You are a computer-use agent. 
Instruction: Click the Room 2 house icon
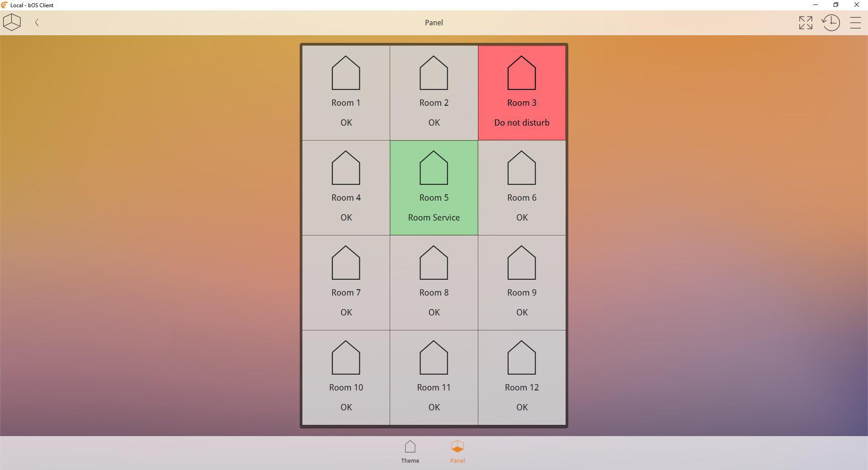[434, 73]
